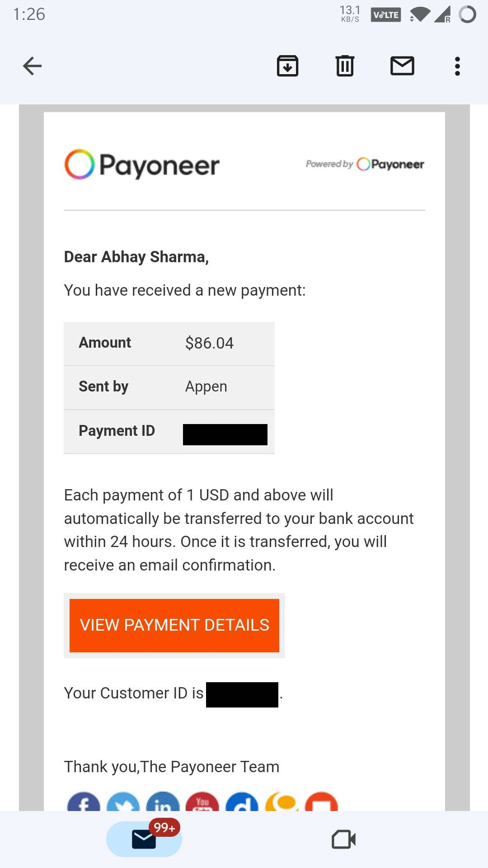Open the more options overflow menu

click(x=457, y=66)
